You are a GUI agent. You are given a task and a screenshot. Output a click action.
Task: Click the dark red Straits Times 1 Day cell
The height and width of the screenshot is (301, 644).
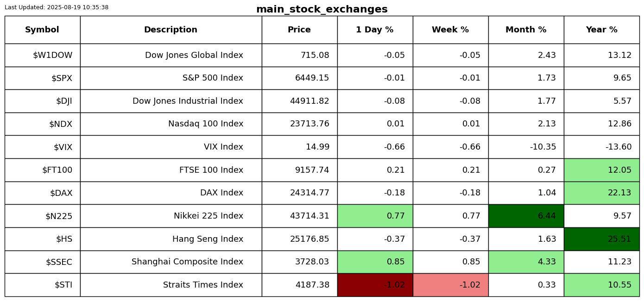coord(375,285)
